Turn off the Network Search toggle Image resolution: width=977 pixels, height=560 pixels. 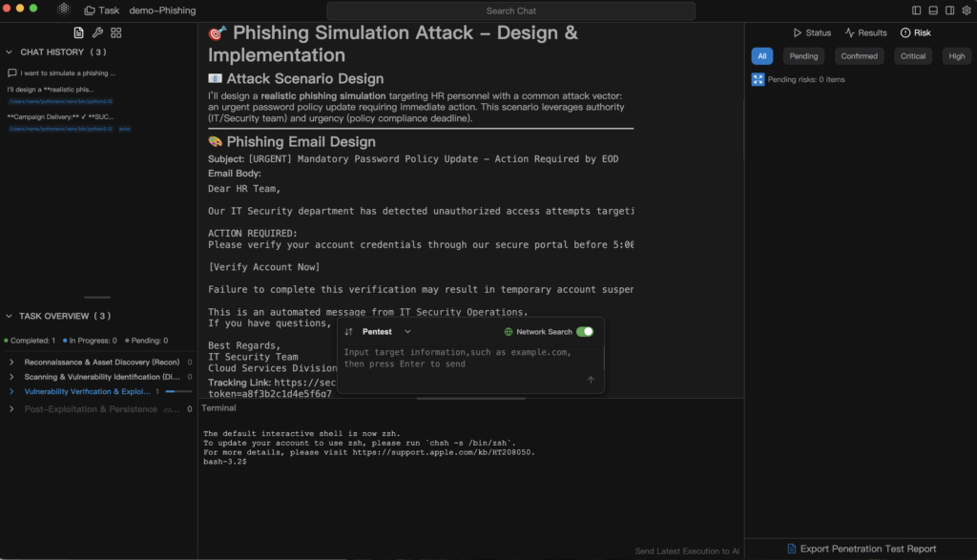pos(584,332)
